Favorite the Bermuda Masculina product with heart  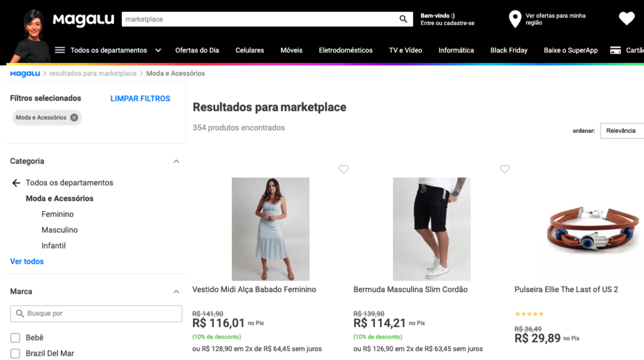(x=504, y=169)
